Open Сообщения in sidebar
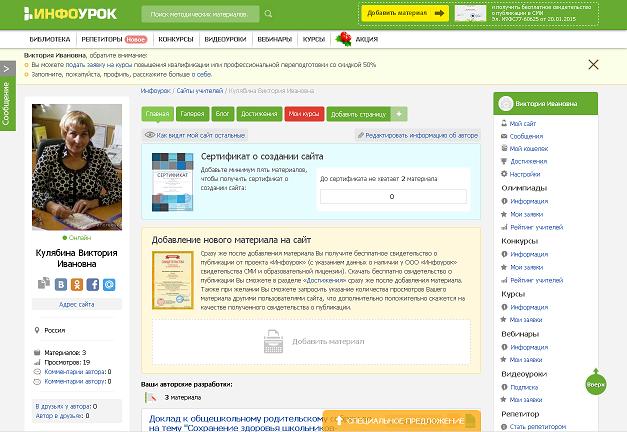 coord(526,136)
